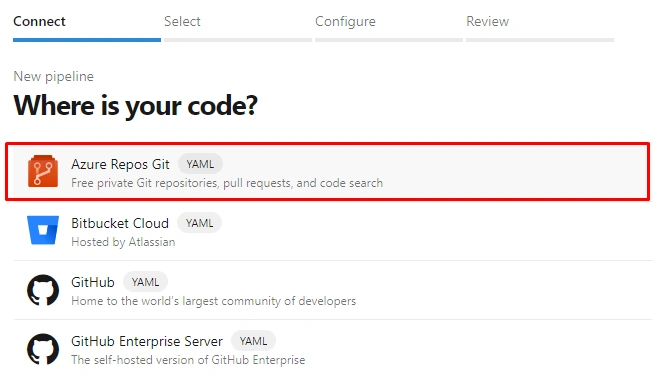Select GitHub Enterprise Server option
Screen dimensions: 657x377
pyautogui.click(x=333, y=349)
